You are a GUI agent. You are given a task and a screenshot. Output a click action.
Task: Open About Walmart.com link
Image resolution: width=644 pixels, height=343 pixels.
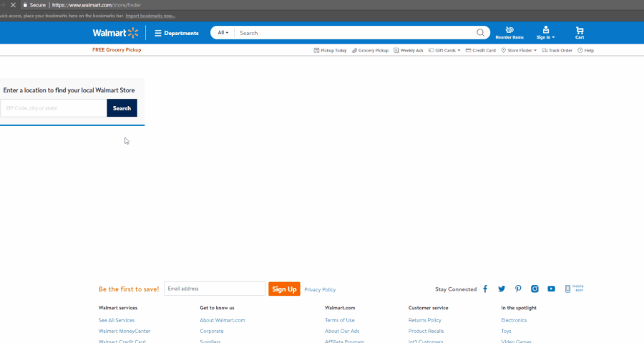(223, 320)
